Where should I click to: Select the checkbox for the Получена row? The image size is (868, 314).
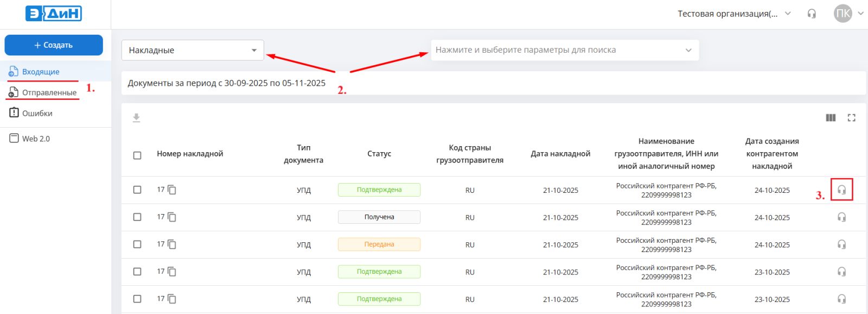pos(137,217)
